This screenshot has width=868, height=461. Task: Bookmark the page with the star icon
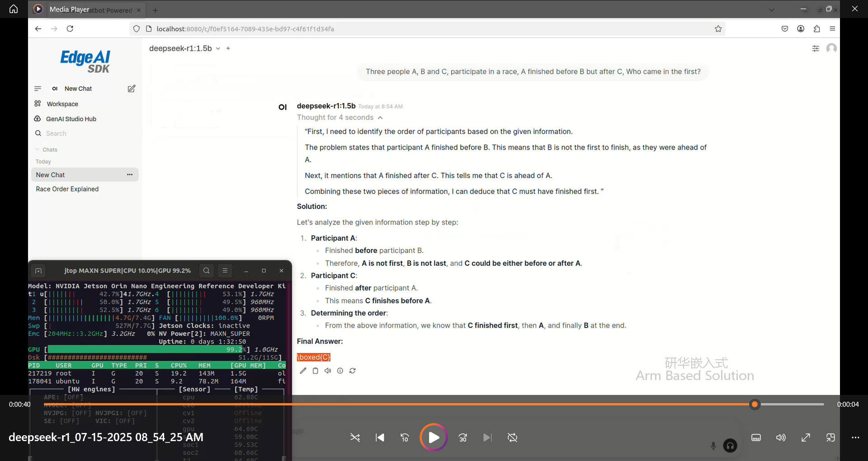point(718,29)
